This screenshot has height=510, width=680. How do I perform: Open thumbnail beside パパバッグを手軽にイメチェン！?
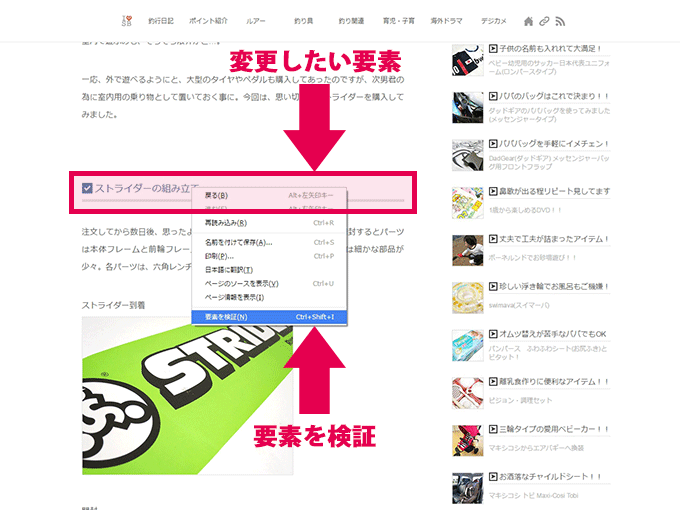click(468, 155)
